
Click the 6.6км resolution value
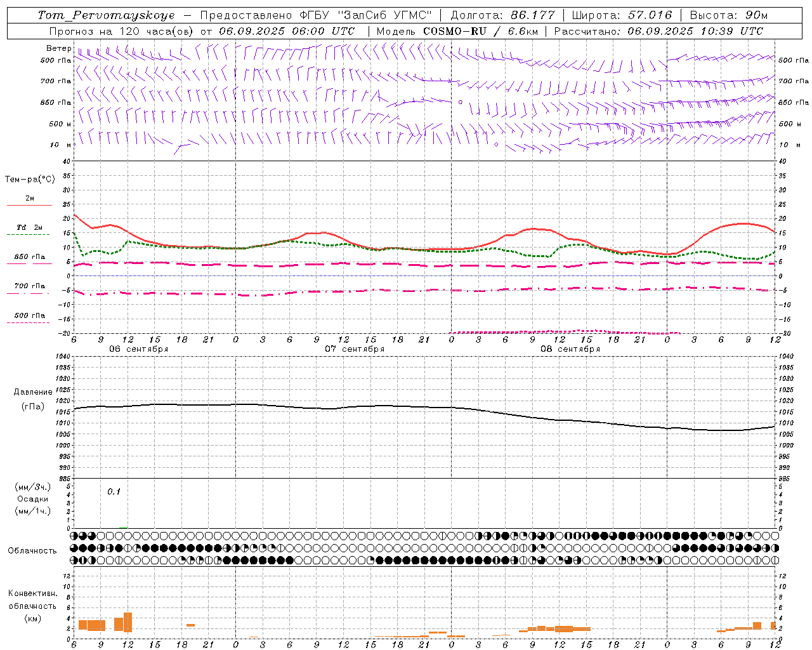[x=523, y=31]
